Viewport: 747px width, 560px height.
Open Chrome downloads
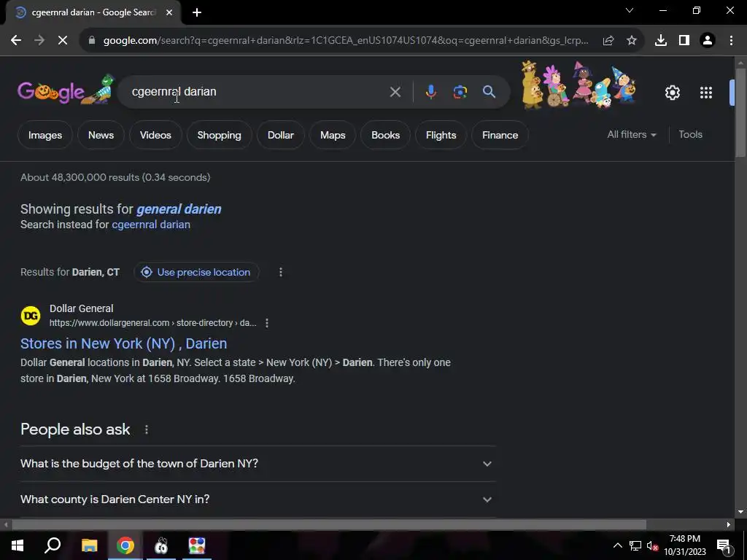(661, 41)
